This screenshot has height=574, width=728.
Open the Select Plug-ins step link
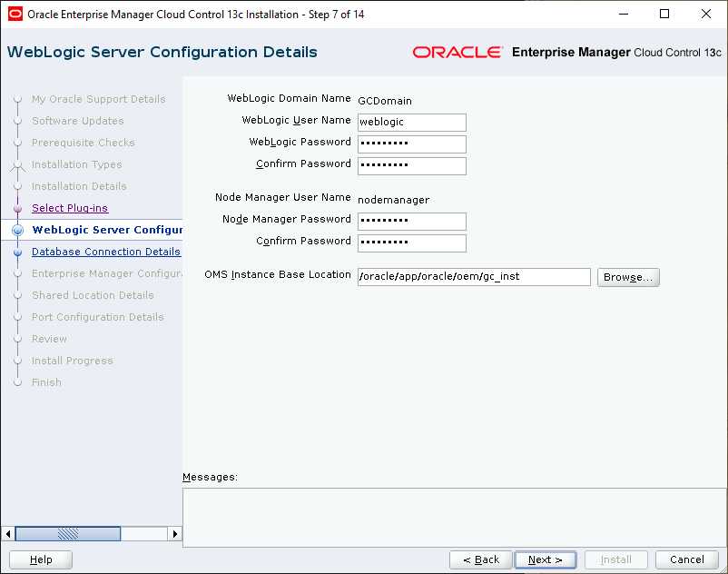coord(70,208)
